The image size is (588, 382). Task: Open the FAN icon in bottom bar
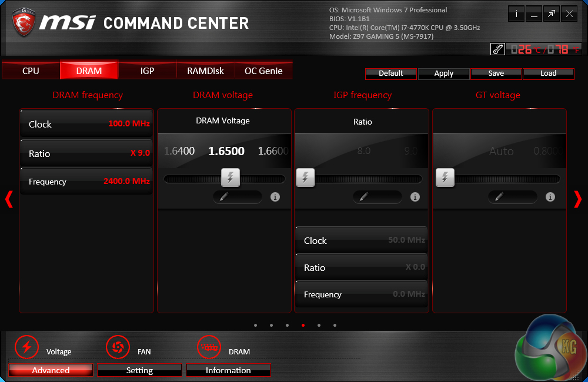coord(118,347)
